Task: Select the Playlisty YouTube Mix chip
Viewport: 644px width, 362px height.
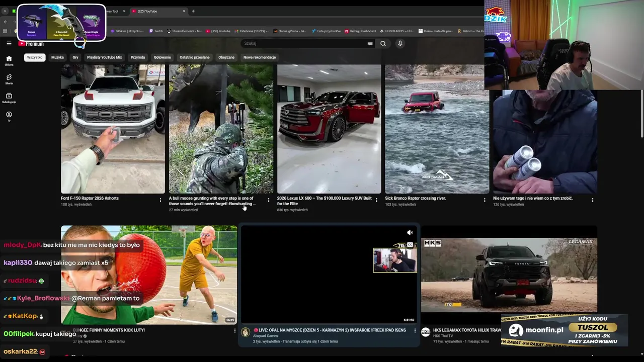Action: click(105, 57)
